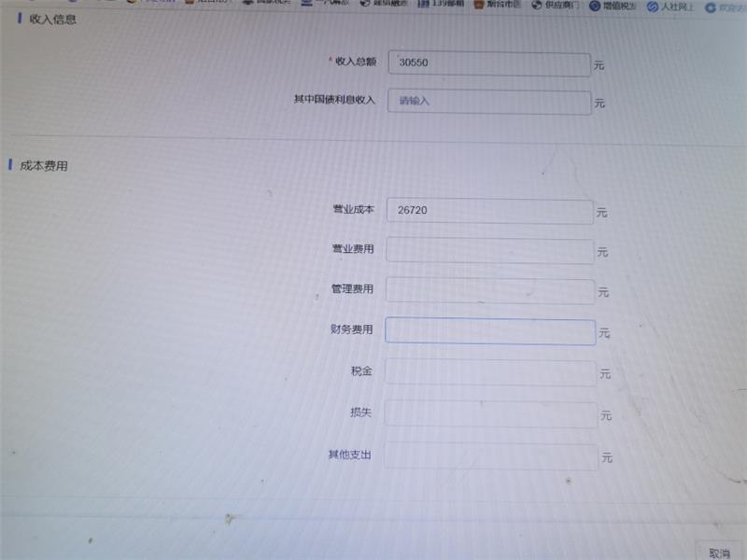Click the 增值税发 bookmark icon
The height and width of the screenshot is (560, 747).
click(x=595, y=6)
